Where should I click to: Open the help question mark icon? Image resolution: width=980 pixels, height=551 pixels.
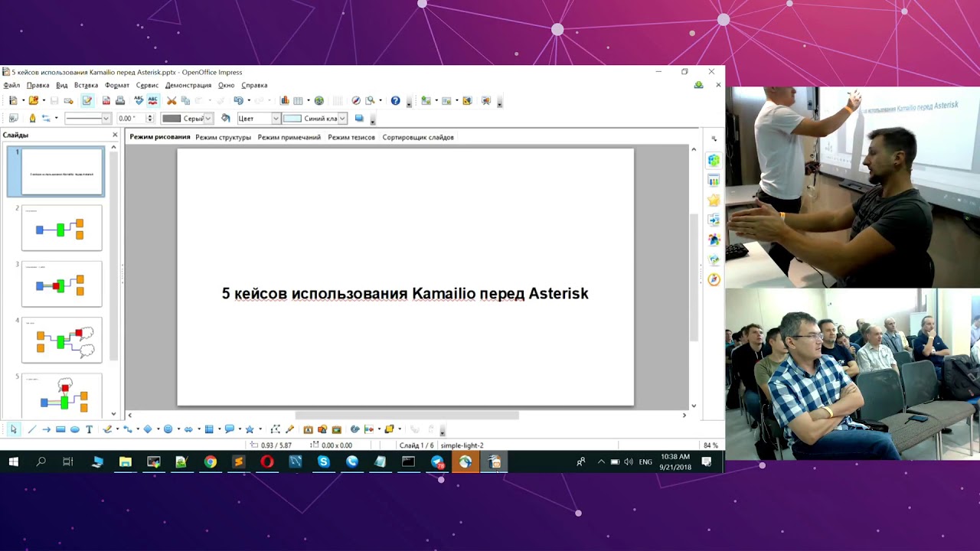396,100
